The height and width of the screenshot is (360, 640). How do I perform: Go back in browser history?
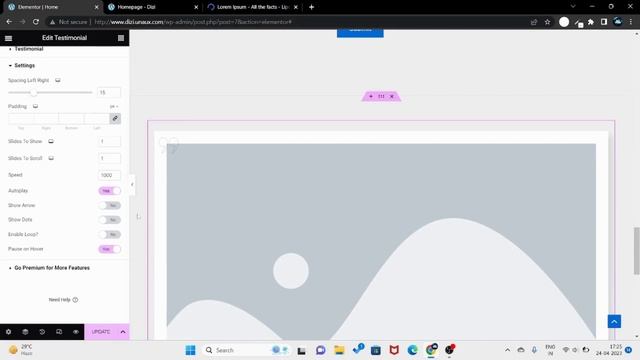click(9, 22)
